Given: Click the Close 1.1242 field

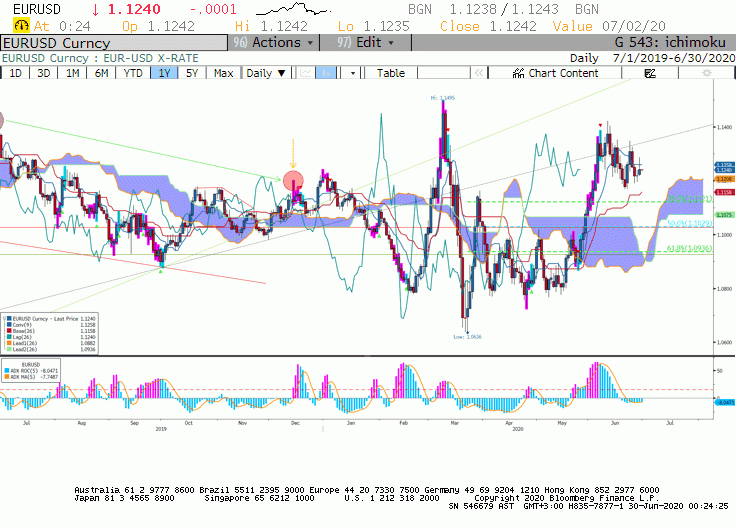Looking at the screenshot, I should coord(488,26).
